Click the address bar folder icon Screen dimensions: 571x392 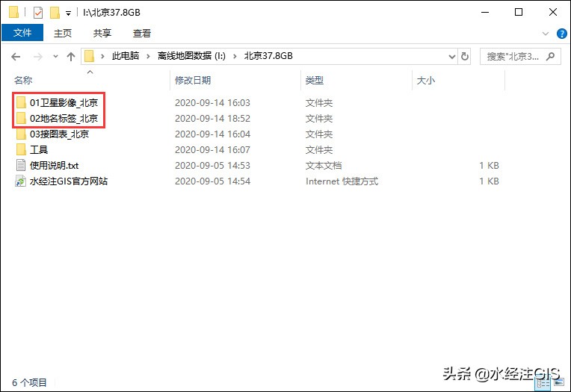coord(89,57)
